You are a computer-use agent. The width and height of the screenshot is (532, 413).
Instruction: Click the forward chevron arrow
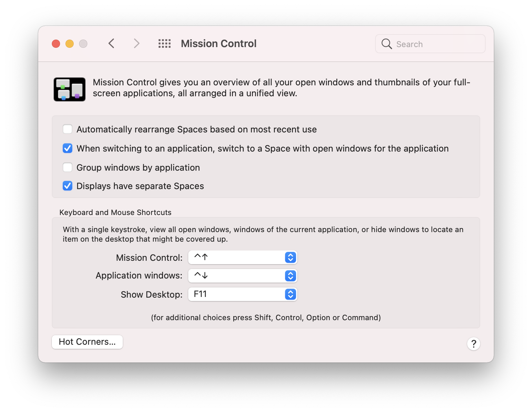pos(136,44)
